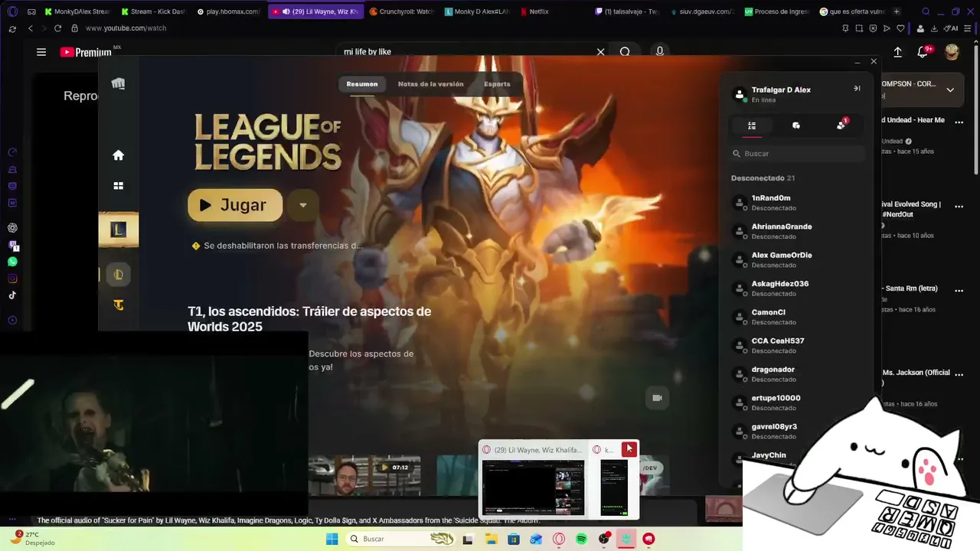Collapse the Desconectado friends group
This screenshot has height=551, width=980.
pyautogui.click(x=763, y=178)
